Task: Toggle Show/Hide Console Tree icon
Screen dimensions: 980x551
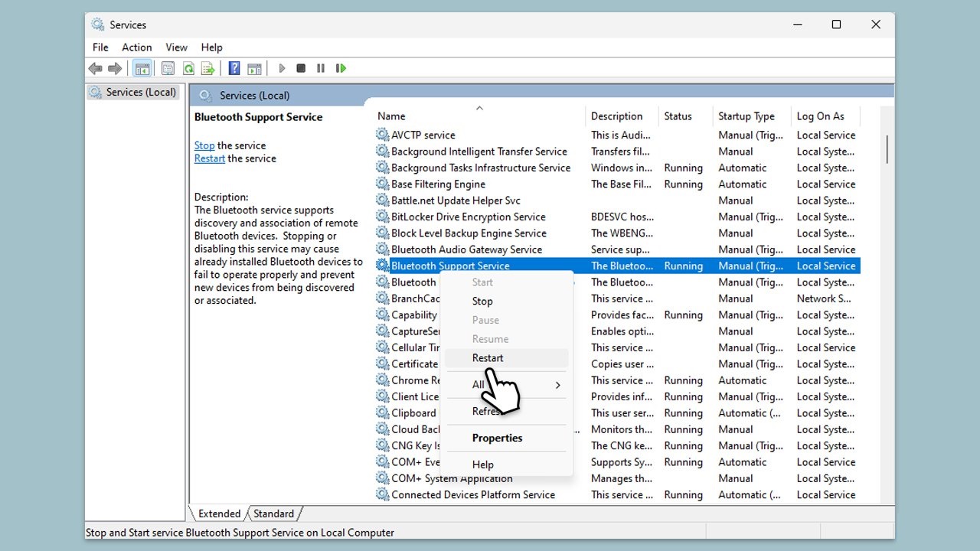Action: pos(142,68)
